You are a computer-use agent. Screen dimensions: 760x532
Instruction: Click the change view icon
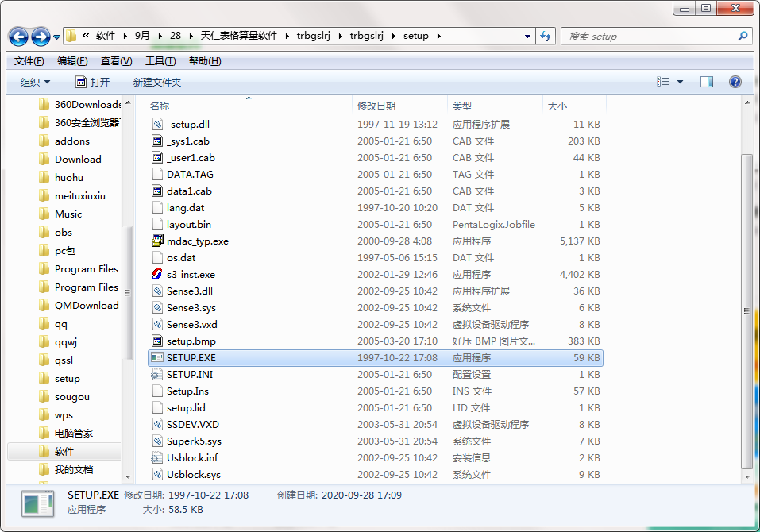tap(663, 82)
